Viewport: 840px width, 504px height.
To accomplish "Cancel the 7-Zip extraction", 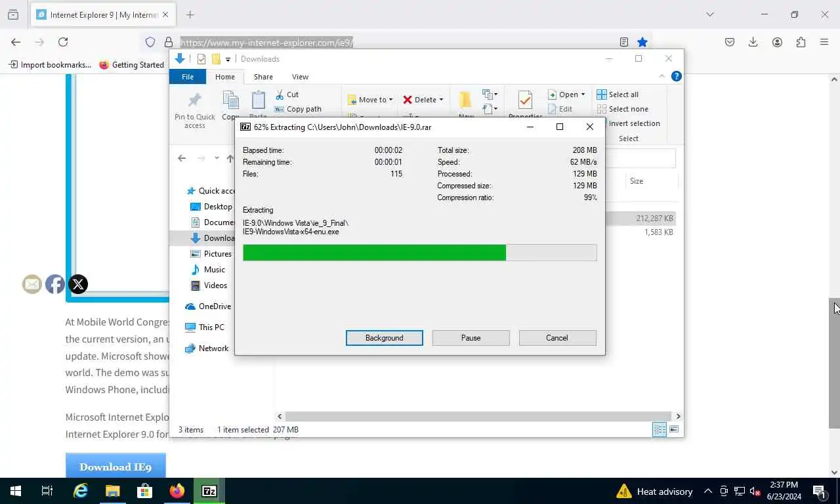I will tap(557, 338).
